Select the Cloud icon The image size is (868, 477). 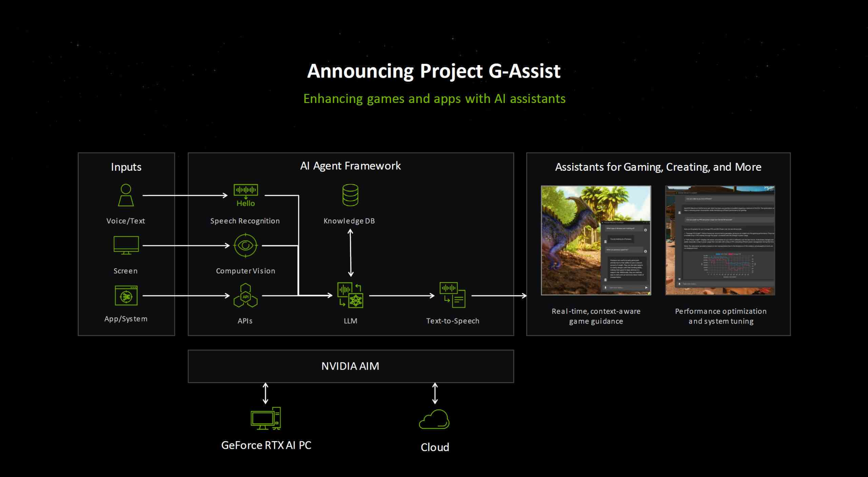click(434, 419)
